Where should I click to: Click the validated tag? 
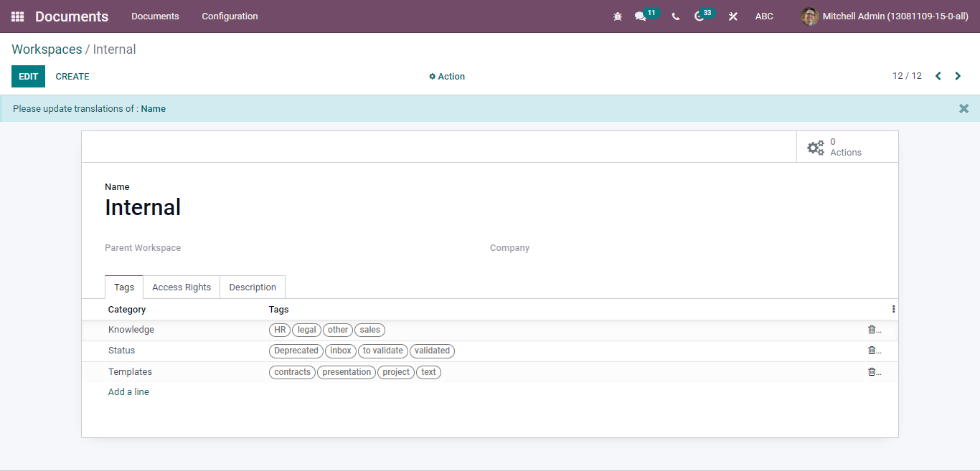coord(432,351)
